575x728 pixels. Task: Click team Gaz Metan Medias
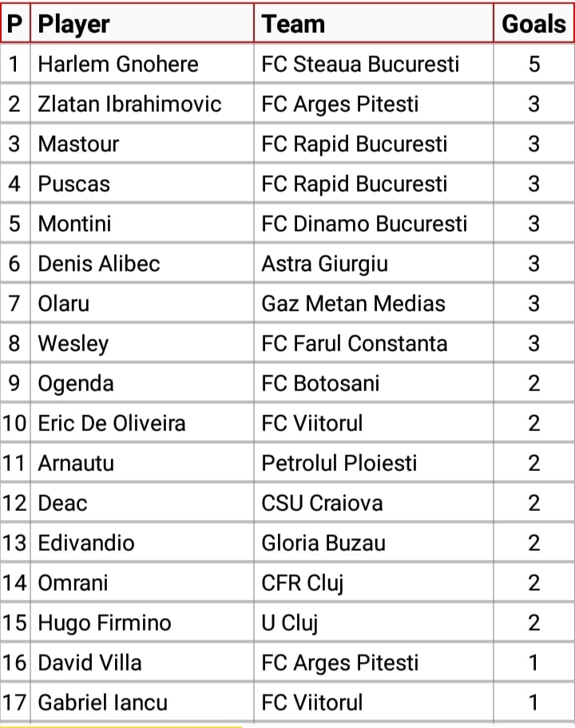click(353, 303)
